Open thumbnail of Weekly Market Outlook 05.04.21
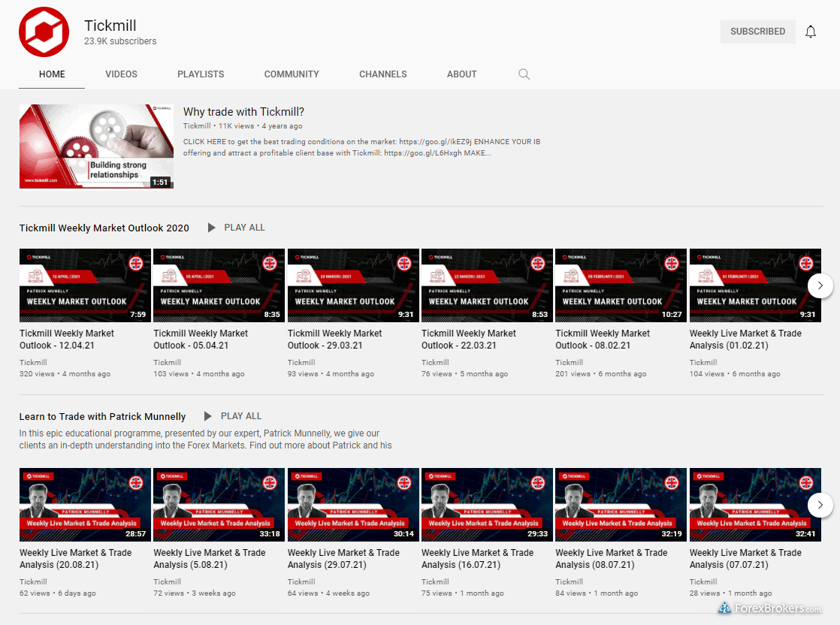This screenshot has height=625, width=840. 219,285
